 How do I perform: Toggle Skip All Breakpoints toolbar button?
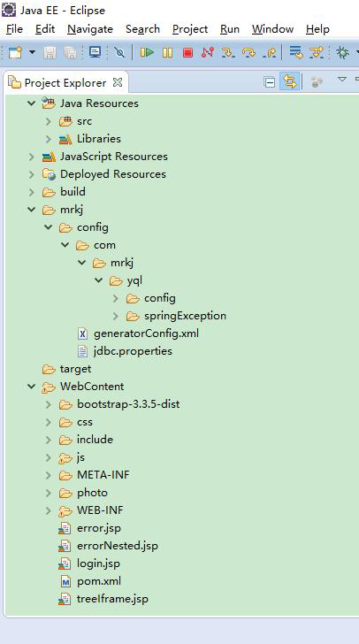coord(119,52)
